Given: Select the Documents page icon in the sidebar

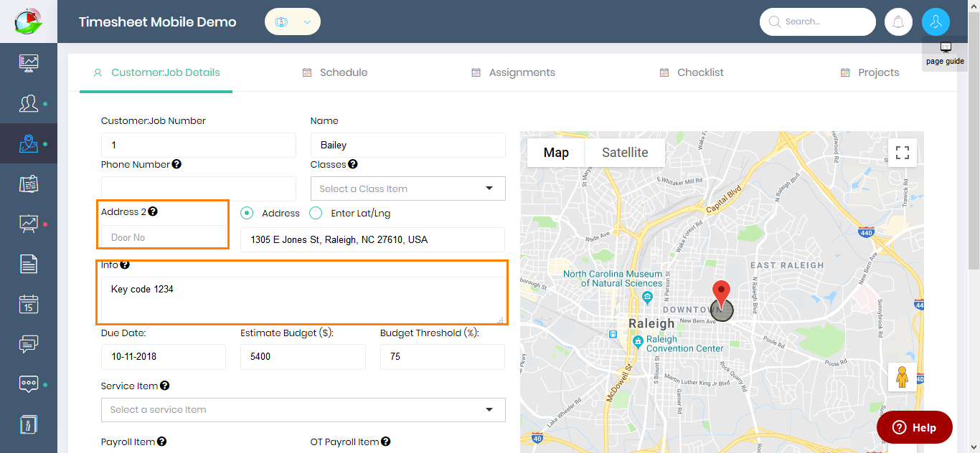Looking at the screenshot, I should point(29,264).
